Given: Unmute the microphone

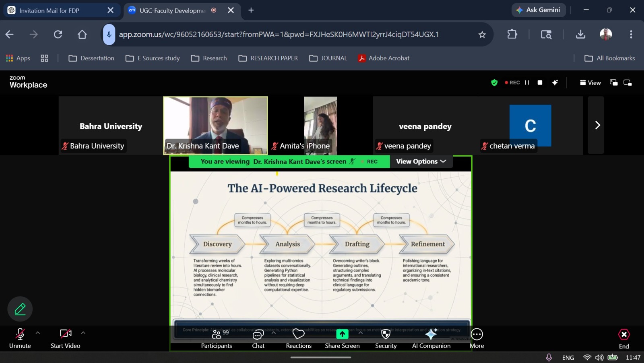Looking at the screenshot, I should pyautogui.click(x=20, y=339).
